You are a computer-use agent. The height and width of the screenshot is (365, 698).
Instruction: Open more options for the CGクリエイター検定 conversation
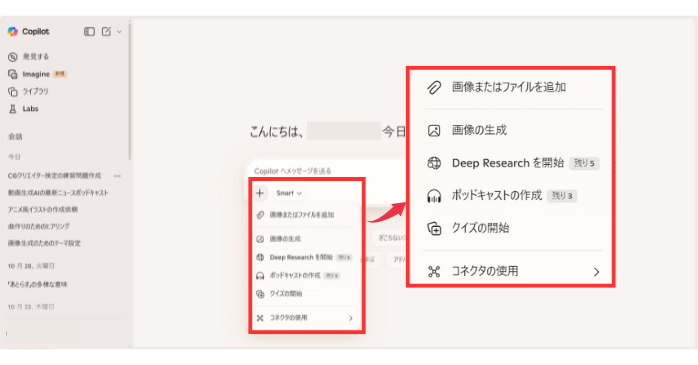(x=118, y=176)
